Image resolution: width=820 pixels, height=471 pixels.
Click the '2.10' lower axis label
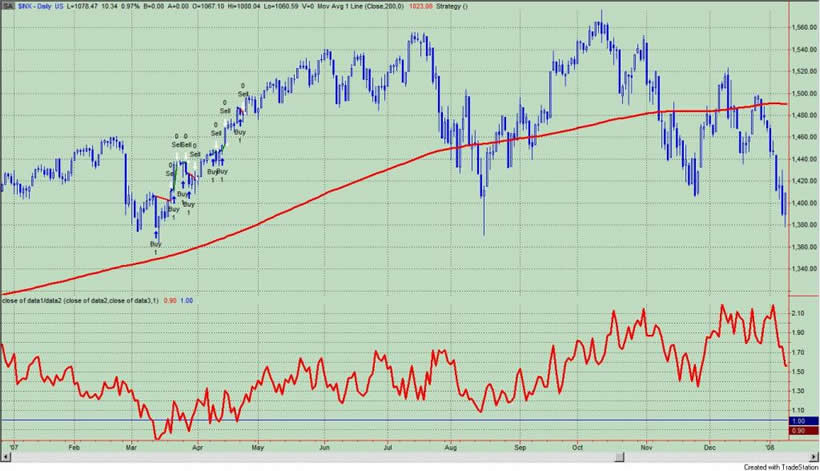pyautogui.click(x=798, y=313)
